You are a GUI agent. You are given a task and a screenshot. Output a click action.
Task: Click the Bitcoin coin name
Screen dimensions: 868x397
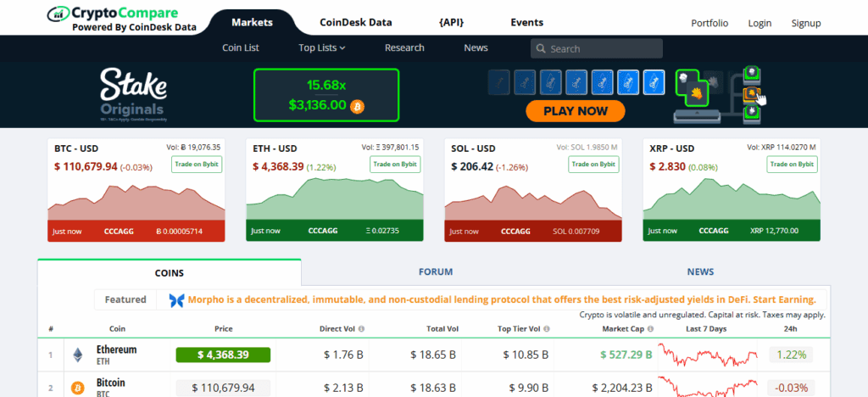[111, 383]
